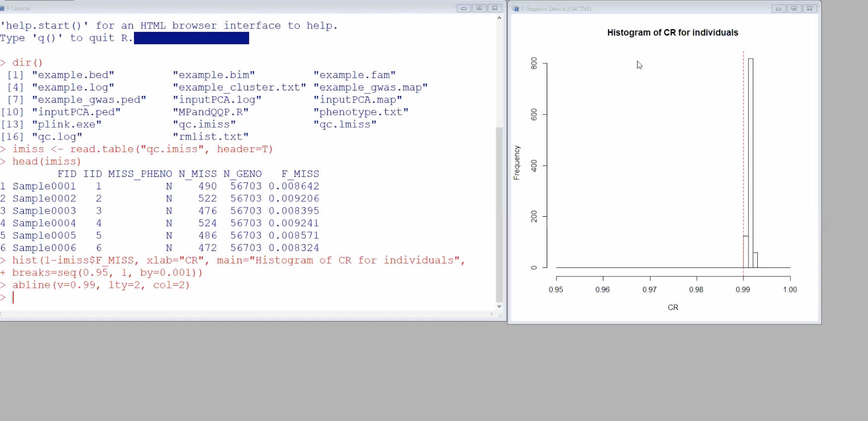Click console horizontal scrollbar right arrow

[492, 314]
